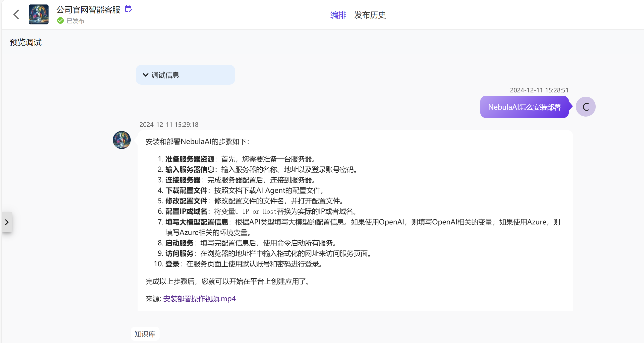The image size is (644, 343).
Task: Click the edit icon beside 公司官网智能客服
Action: (128, 9)
